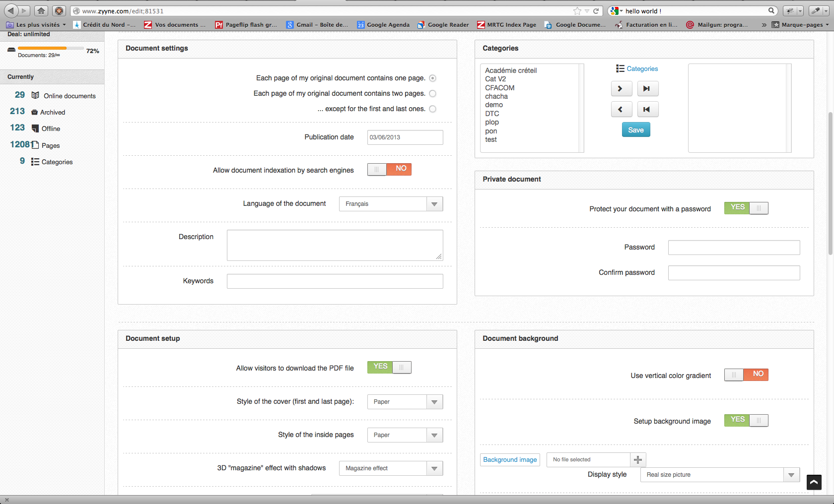Expand the Marque-pages bookmarks menu
The height and width of the screenshot is (504, 834).
(x=800, y=25)
